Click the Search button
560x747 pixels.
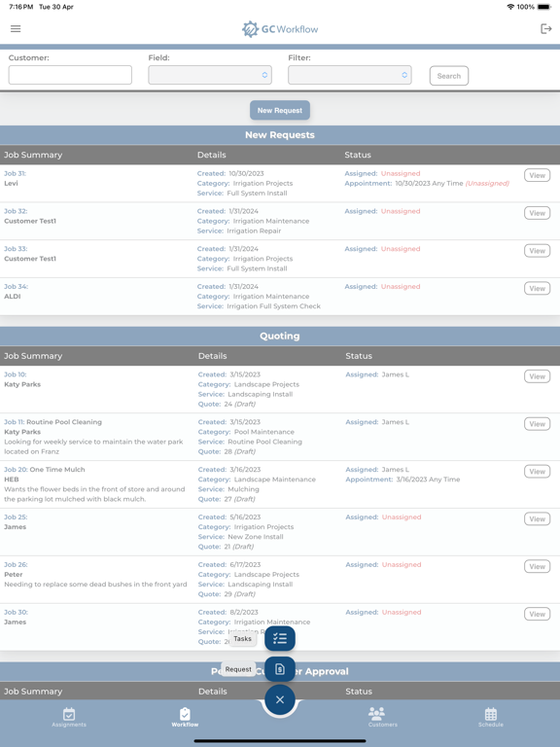point(449,76)
